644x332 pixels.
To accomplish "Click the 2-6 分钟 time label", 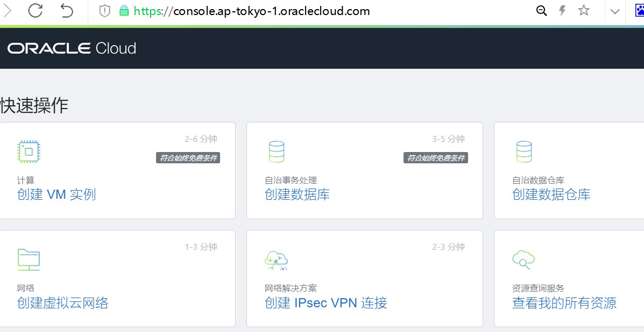I will (201, 139).
